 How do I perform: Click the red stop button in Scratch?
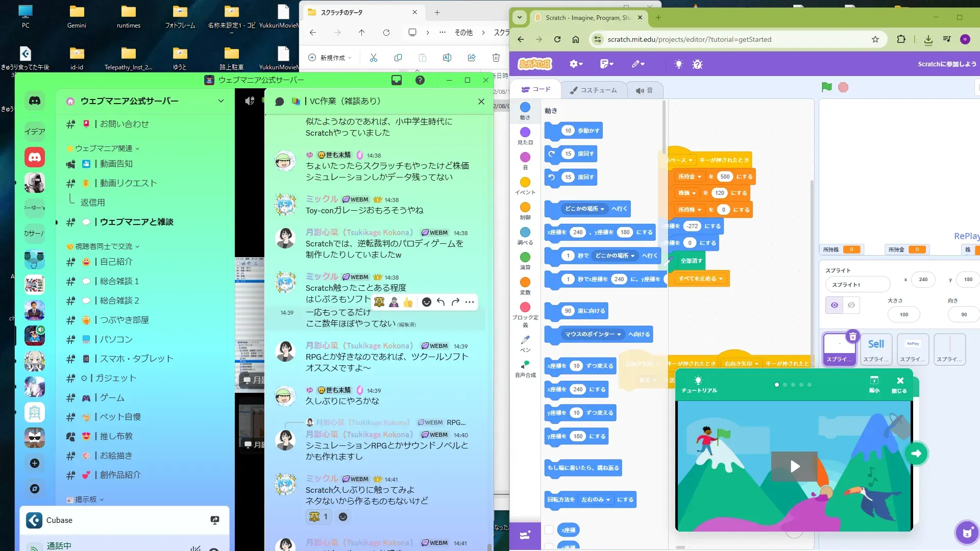point(843,87)
